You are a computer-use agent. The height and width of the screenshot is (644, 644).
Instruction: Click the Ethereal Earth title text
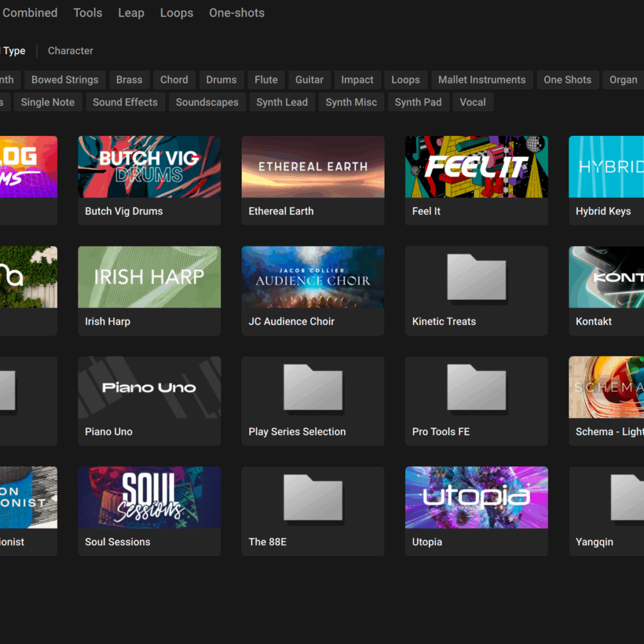[281, 211]
